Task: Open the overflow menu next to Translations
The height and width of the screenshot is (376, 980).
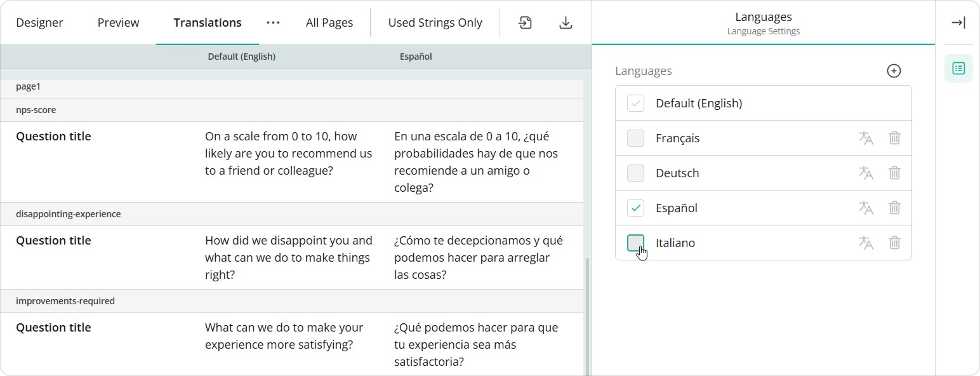Action: [273, 22]
